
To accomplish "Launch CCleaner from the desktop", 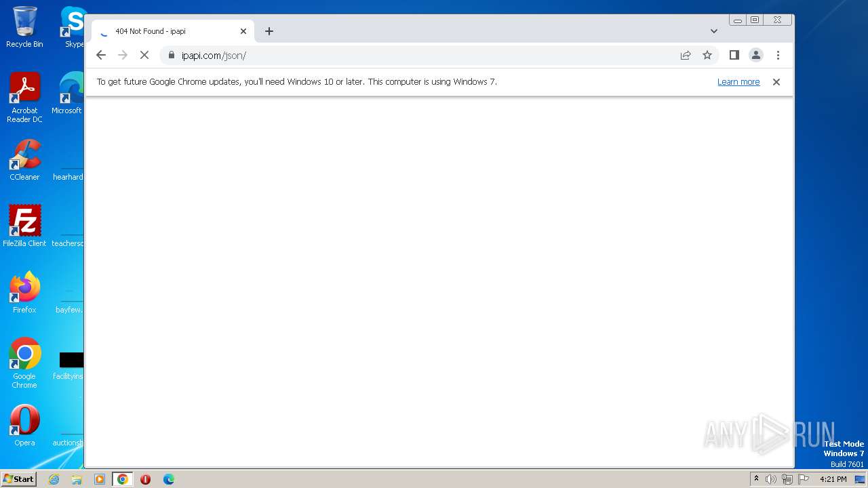I will coord(24,160).
